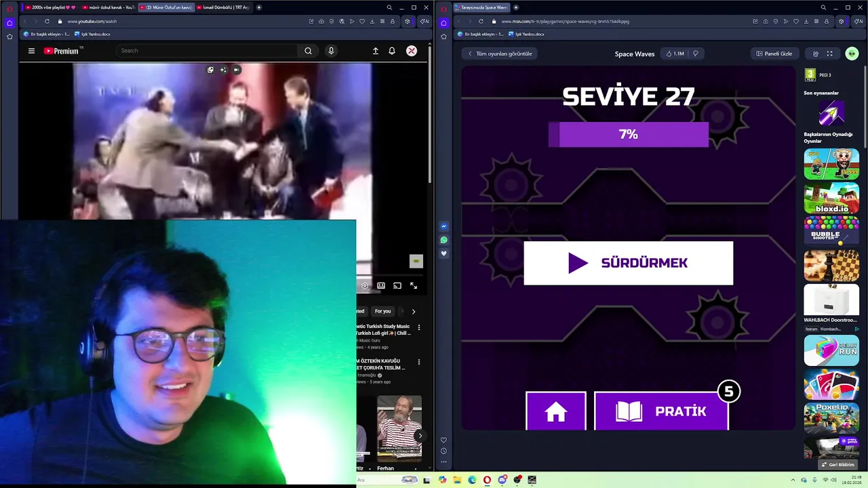Image resolution: width=868 pixels, height=488 pixels.
Task: Focus the YouTube search field
Action: pyautogui.click(x=207, y=51)
